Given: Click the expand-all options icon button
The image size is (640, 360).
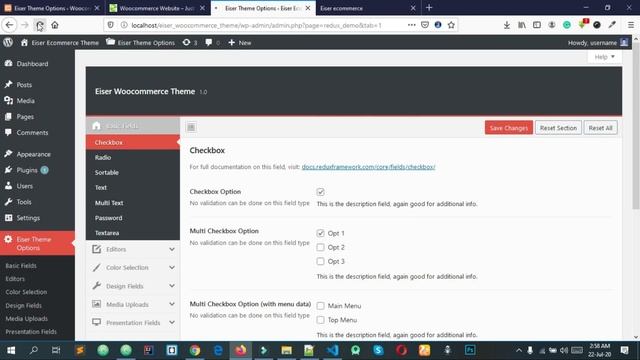Looking at the screenshot, I should [191, 127].
